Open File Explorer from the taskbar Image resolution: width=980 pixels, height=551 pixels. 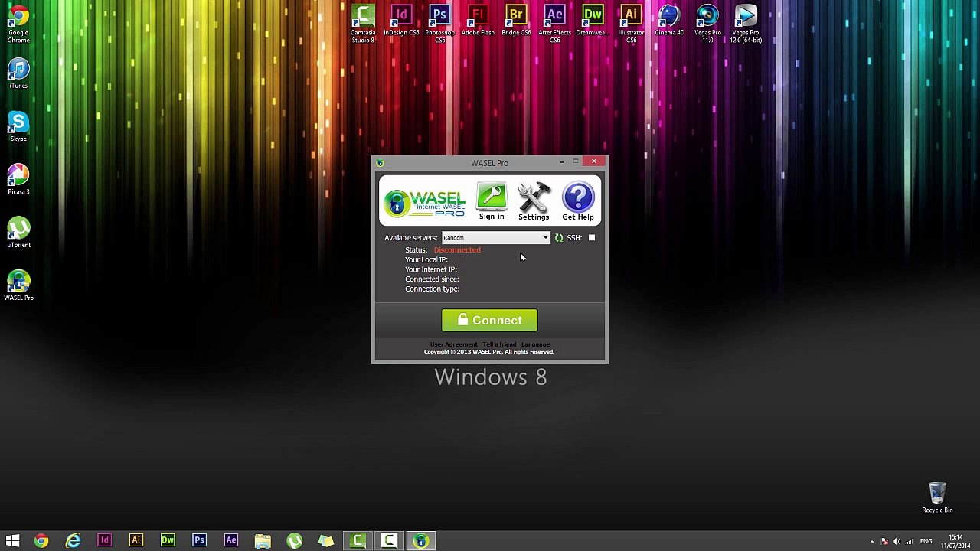263,541
